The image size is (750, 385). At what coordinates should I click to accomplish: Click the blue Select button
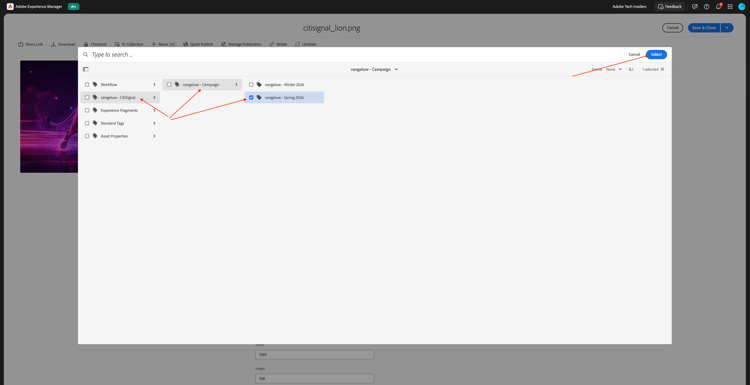click(x=656, y=55)
